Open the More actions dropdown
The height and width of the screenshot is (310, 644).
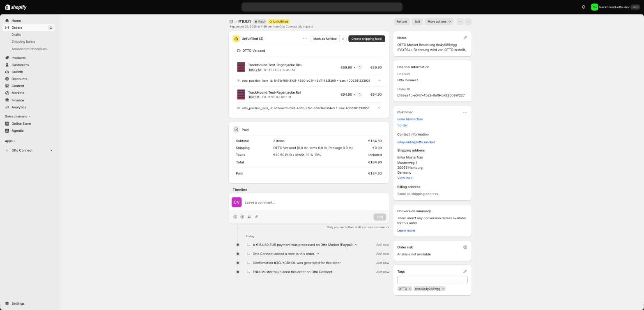point(439,22)
